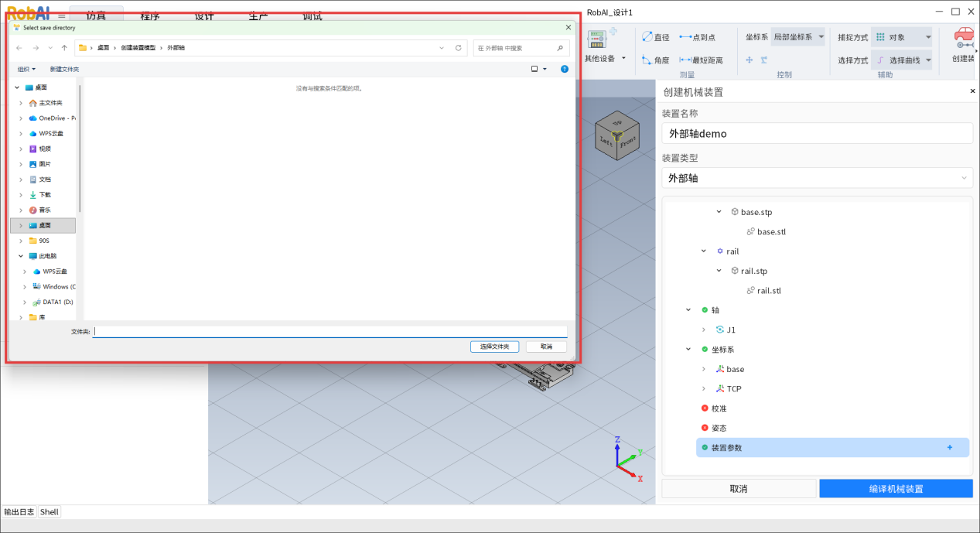This screenshot has height=533, width=980.
Task: Open the address bar history dropdown
Action: click(442, 48)
